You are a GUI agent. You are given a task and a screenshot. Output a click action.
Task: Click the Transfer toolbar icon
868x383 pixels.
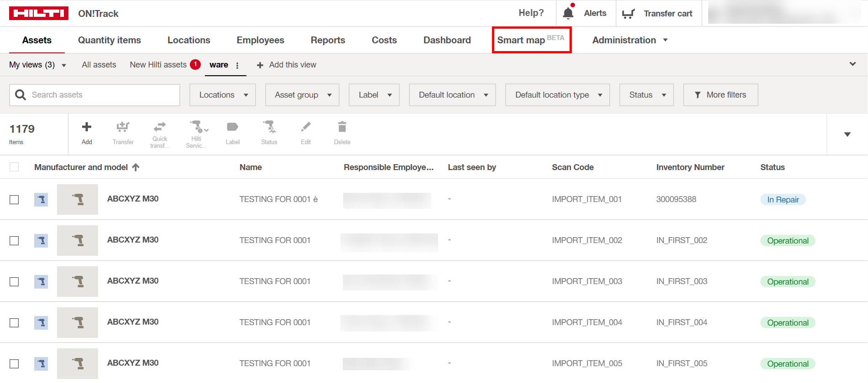[x=123, y=127]
